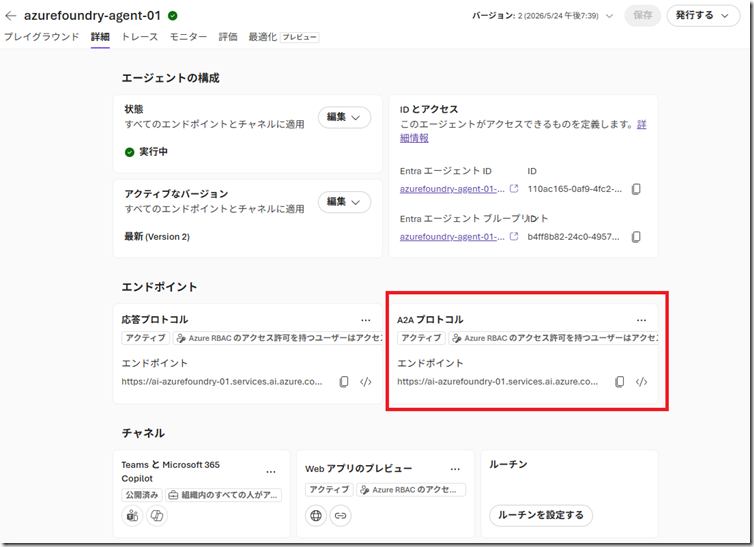Click the エージェントの構成 heading
754x547 pixels.
click(x=171, y=78)
